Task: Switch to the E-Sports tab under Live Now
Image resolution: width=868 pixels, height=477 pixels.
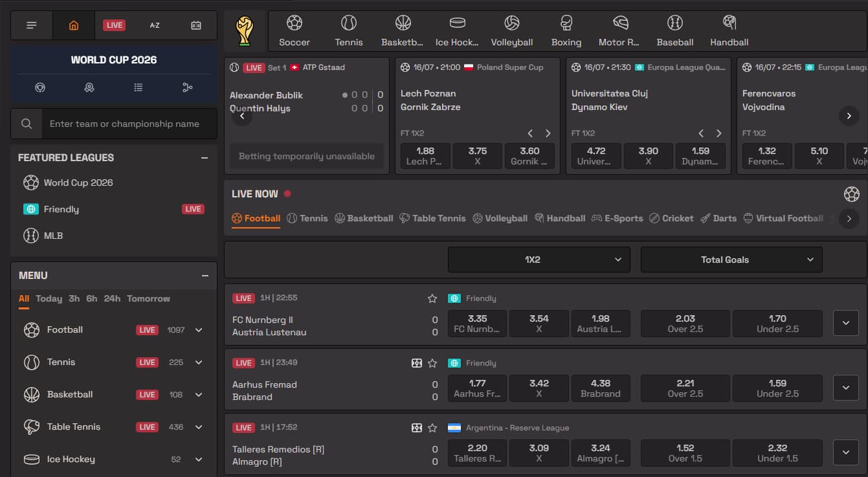Action: tap(618, 218)
